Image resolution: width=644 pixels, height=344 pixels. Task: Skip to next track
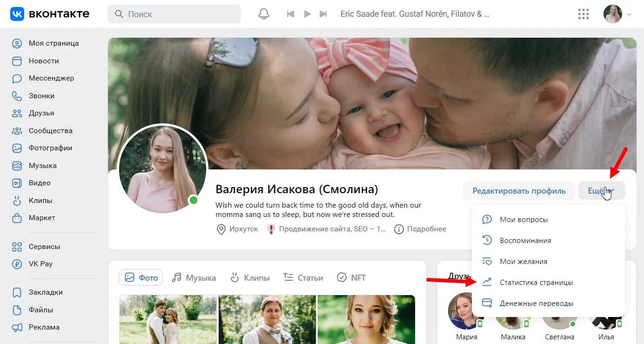323,14
